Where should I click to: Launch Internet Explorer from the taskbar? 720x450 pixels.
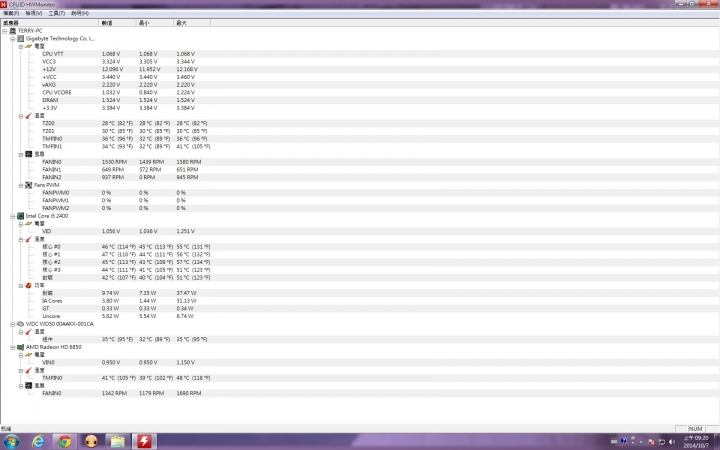(x=38, y=442)
